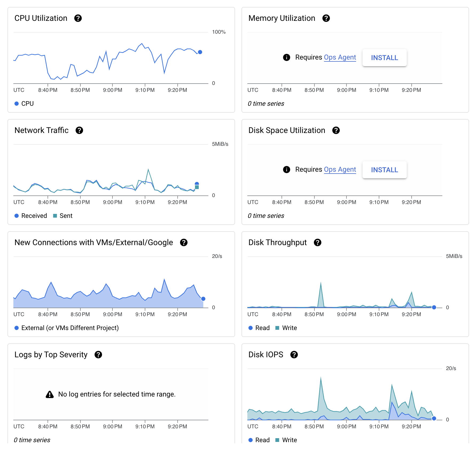Click 9:20 PM tick label on Disk IOPS axis
Image resolution: width=476 pixels, height=455 pixels.
411,427
